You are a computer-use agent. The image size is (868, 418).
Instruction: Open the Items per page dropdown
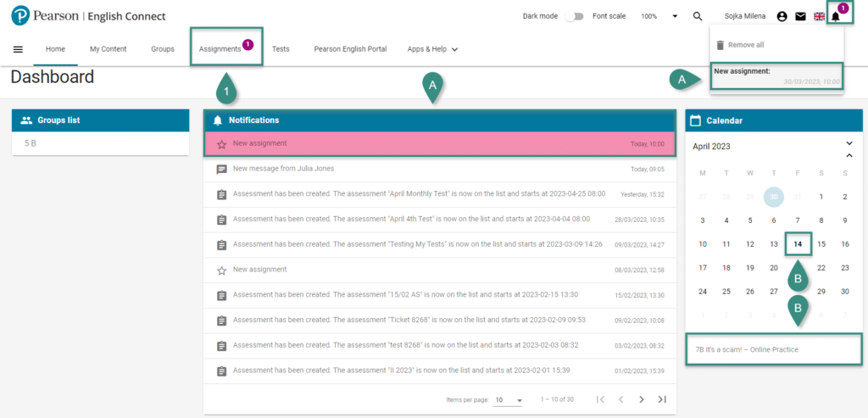point(509,399)
